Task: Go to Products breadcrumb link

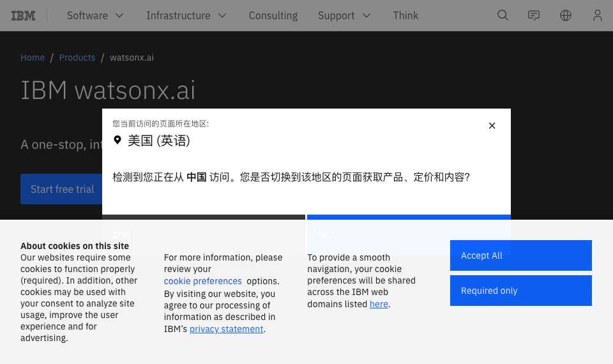Action: (77, 57)
